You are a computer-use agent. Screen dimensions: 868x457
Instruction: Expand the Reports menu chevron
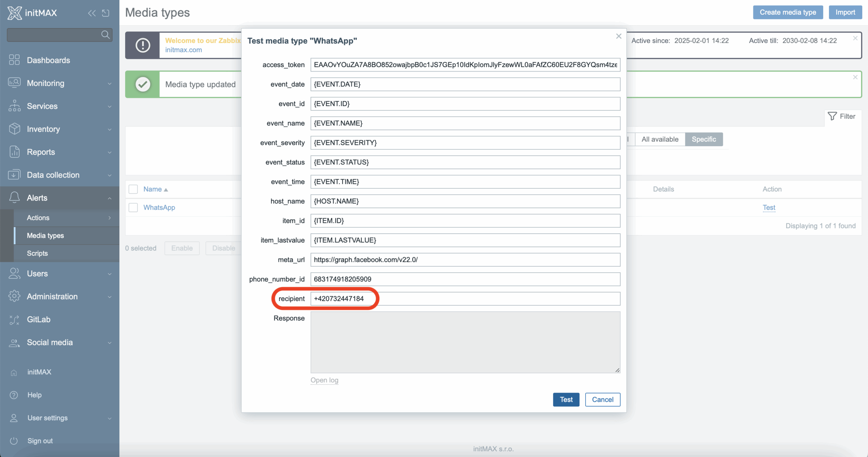110,152
